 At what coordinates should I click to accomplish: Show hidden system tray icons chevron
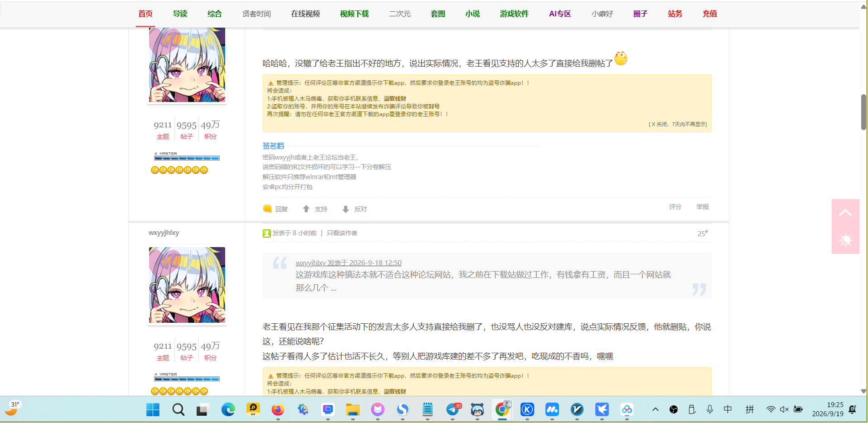(656, 409)
